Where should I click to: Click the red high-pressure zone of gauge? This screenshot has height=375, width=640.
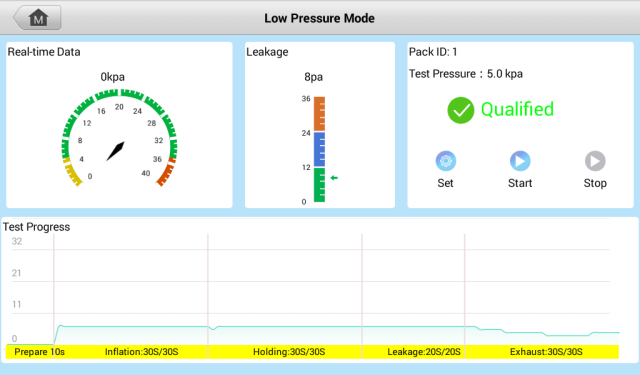click(x=167, y=173)
